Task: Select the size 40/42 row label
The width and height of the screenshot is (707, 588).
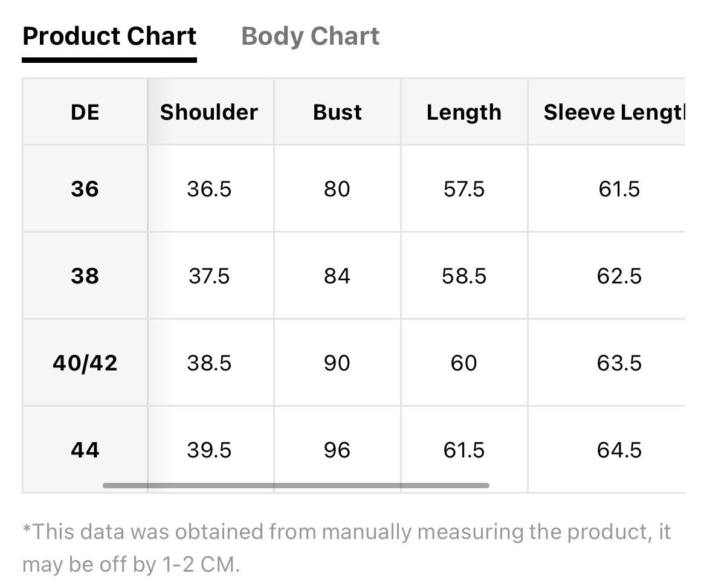Action: coord(85,363)
